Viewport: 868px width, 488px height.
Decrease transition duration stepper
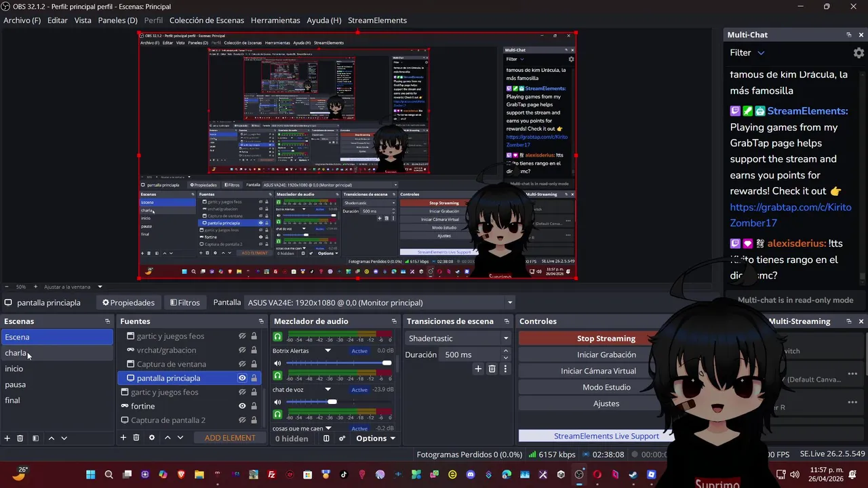506,358
